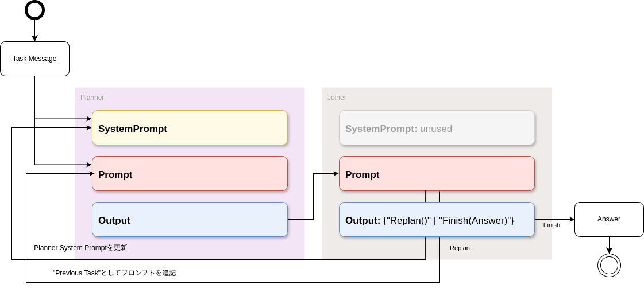
Task: Select the Task Message box
Action: pos(34,59)
